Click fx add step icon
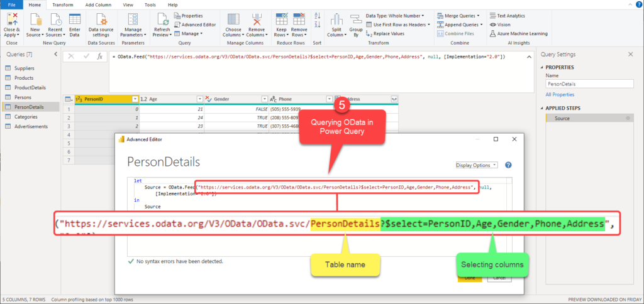This screenshot has height=304, width=644. 99,57
